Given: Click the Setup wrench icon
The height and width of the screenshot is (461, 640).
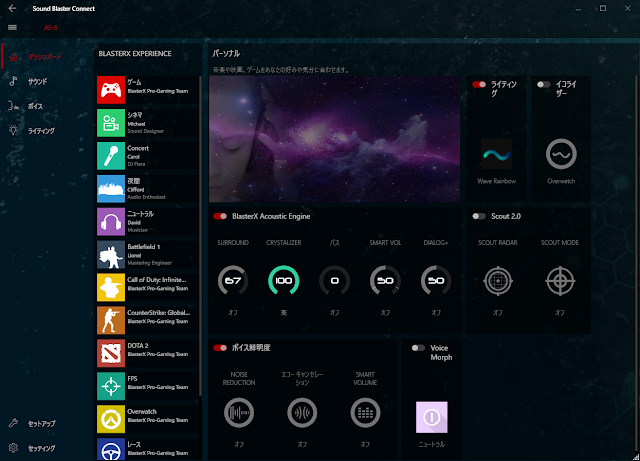Looking at the screenshot, I should pos(13,423).
